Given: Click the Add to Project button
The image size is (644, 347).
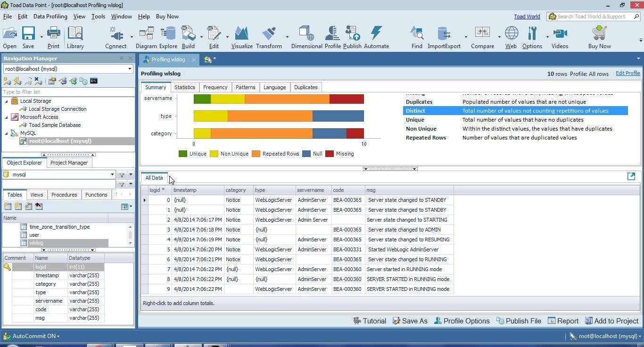Looking at the screenshot, I should pyautogui.click(x=611, y=321).
